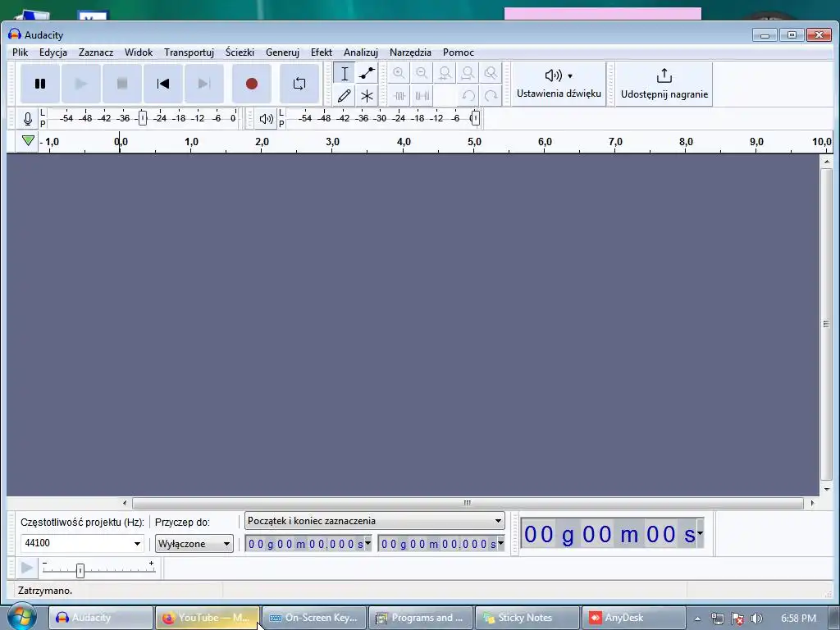This screenshot has height=630, width=840.
Task: Click the horizontal scrollbar thumb
Action: 468,503
